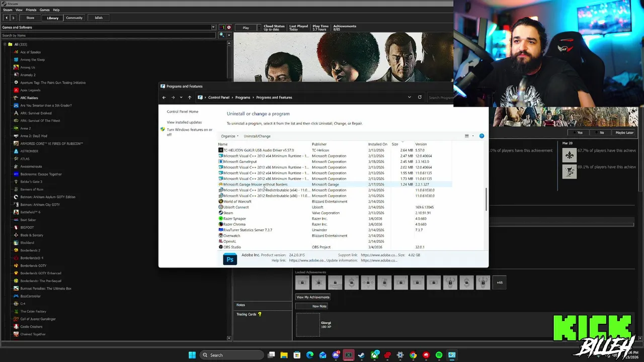Click the view layout icon in Programs toolbar

pyautogui.click(x=467, y=136)
